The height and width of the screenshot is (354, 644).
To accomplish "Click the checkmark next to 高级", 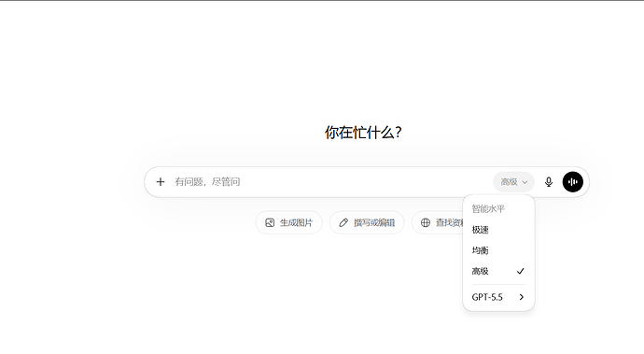I will [521, 272].
